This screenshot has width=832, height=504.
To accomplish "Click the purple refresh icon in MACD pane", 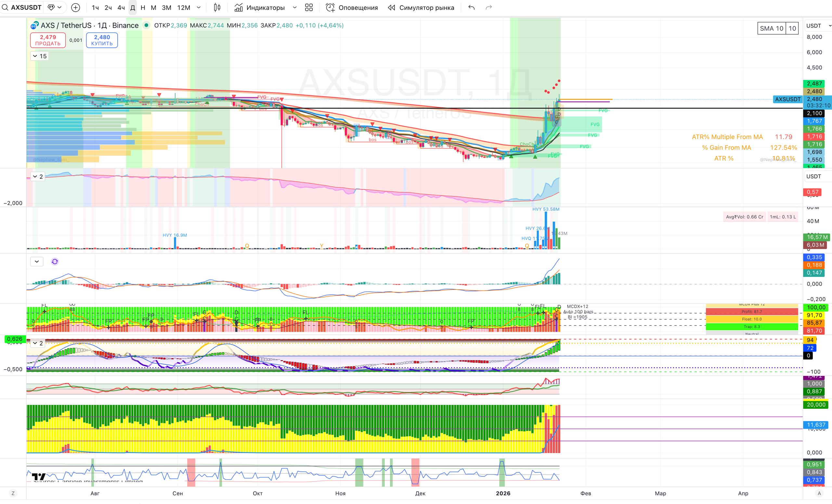I will [55, 261].
